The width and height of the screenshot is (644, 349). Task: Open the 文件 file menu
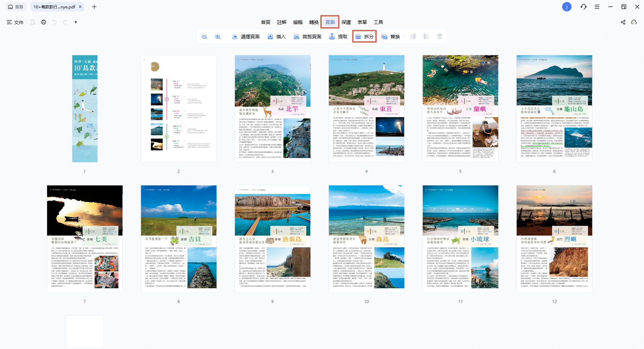coord(15,22)
